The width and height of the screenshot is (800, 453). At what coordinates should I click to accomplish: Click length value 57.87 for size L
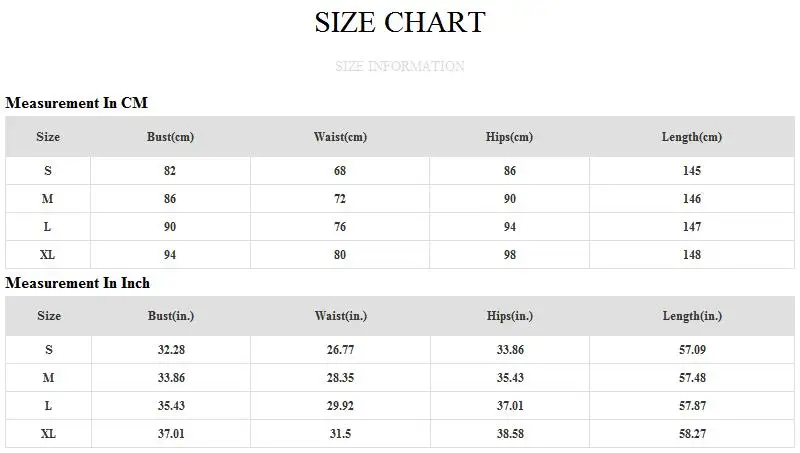(x=692, y=406)
